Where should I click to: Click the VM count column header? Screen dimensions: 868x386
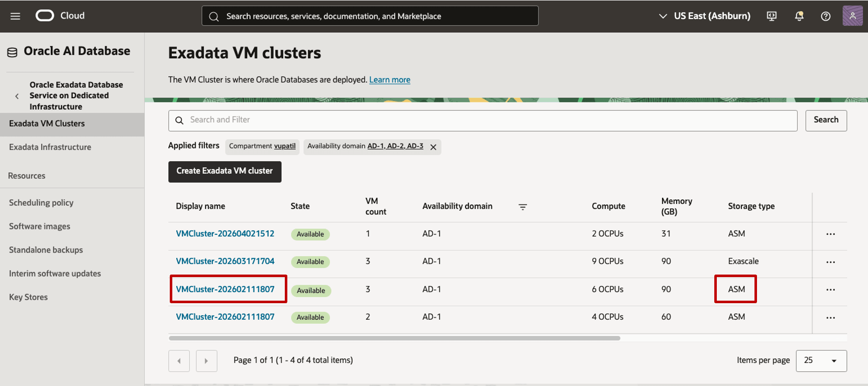pyautogui.click(x=375, y=206)
